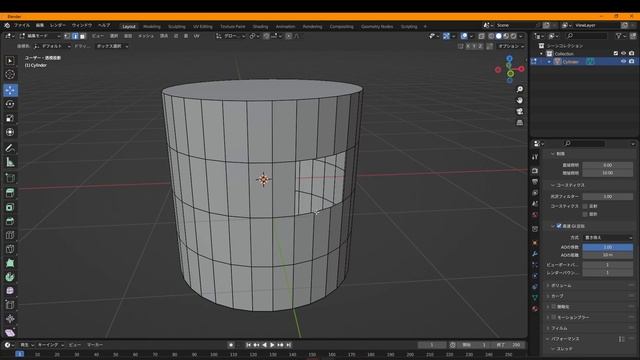The width and height of the screenshot is (640, 360).
Task: Choose the Bevel tool
Action: (10, 221)
